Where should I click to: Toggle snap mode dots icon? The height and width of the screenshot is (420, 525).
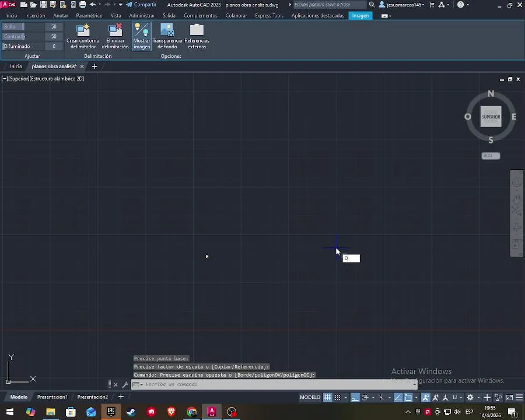338,397
